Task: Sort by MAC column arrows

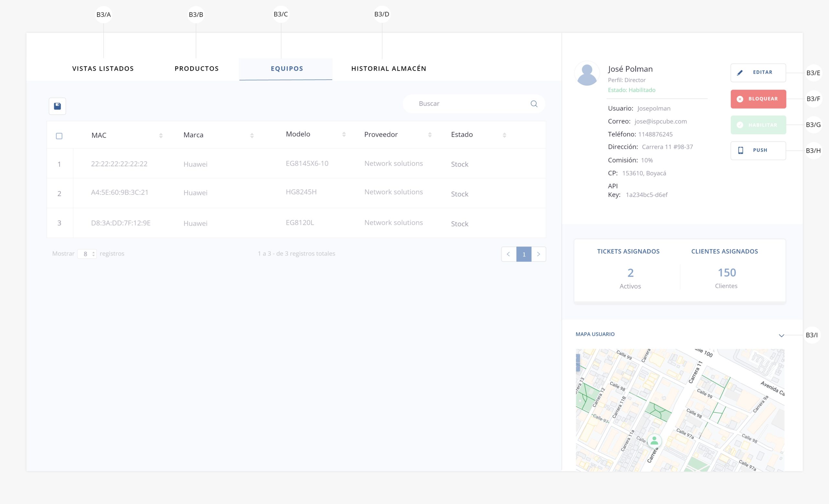Action: [161, 135]
